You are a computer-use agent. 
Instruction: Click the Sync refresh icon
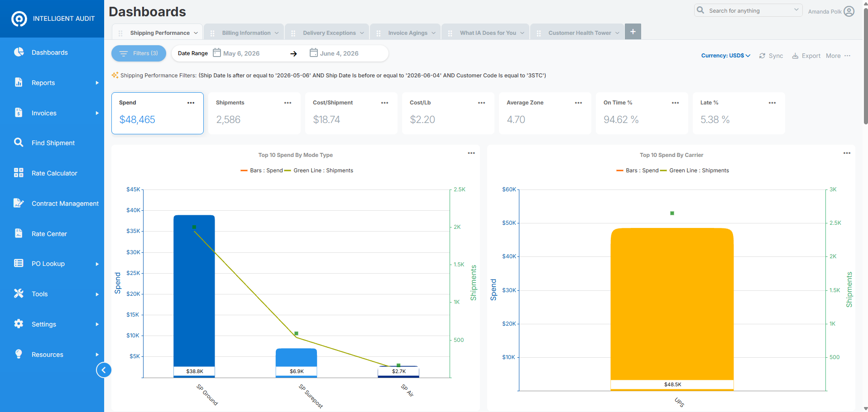coord(762,56)
